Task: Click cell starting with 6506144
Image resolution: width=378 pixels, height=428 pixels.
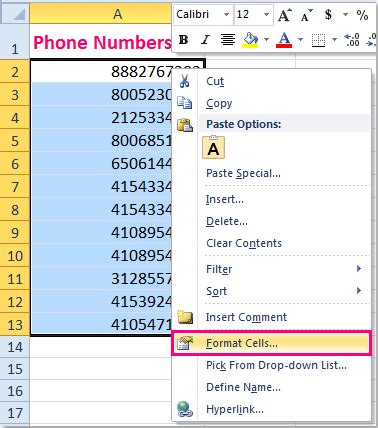Action: (x=101, y=164)
